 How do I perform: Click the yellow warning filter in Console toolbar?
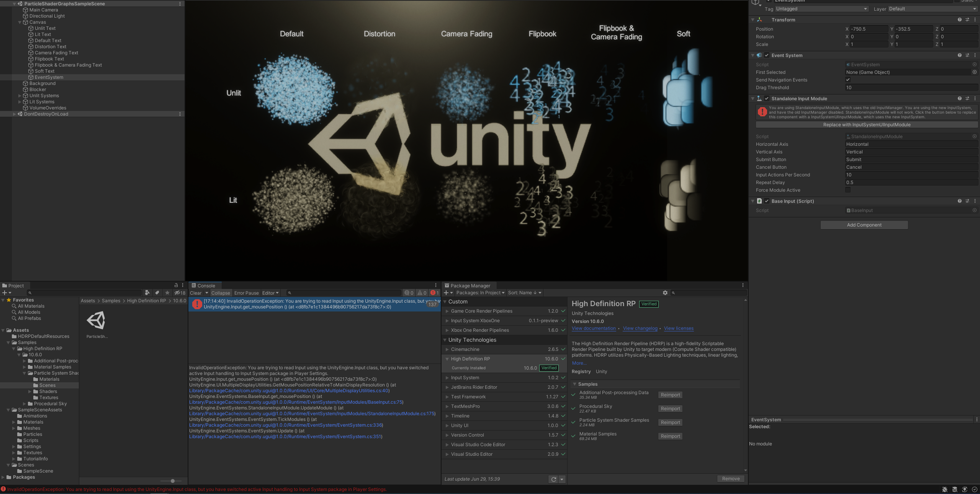click(420, 293)
